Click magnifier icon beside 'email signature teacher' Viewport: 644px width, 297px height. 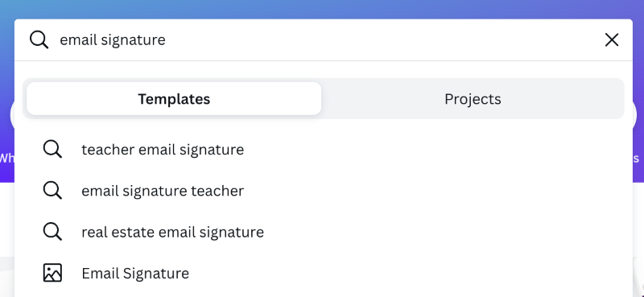[52, 191]
